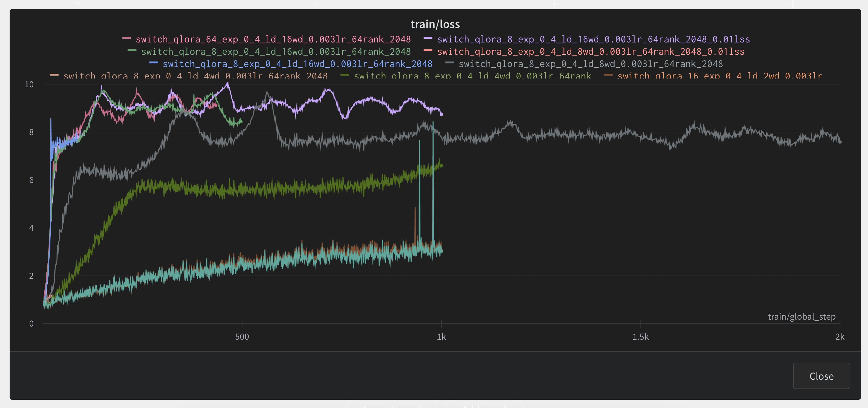868x408 pixels.
Task: Click the olive legend marker for 4wd_64rank run
Action: tap(345, 75)
